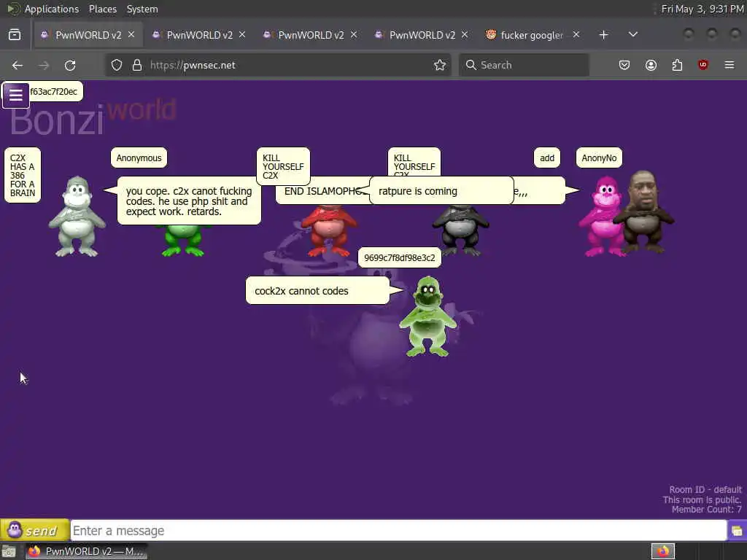Image resolution: width=747 pixels, height=560 pixels.
Task: Close the first PwnWORLD v2 tab
Action: [x=131, y=35]
